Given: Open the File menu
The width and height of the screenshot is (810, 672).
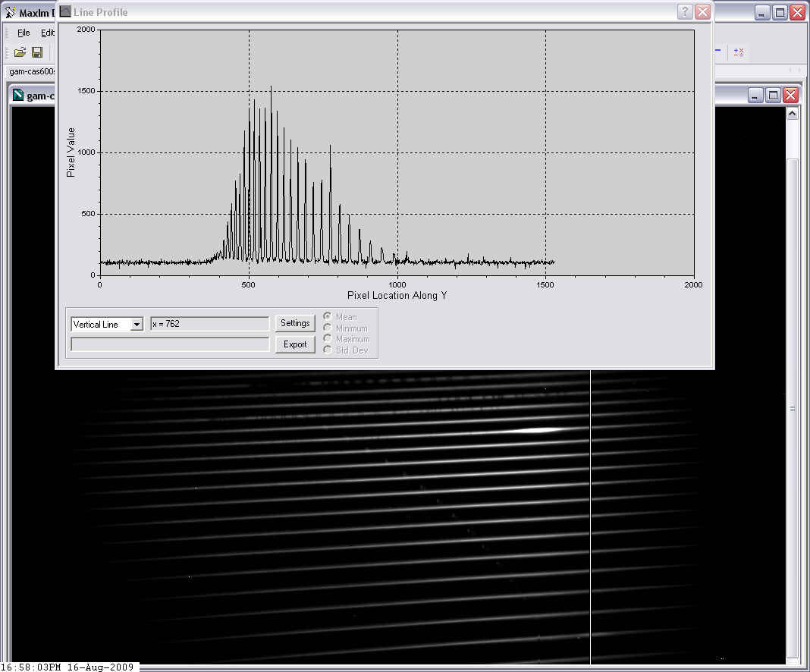Looking at the screenshot, I should pyautogui.click(x=24, y=33).
